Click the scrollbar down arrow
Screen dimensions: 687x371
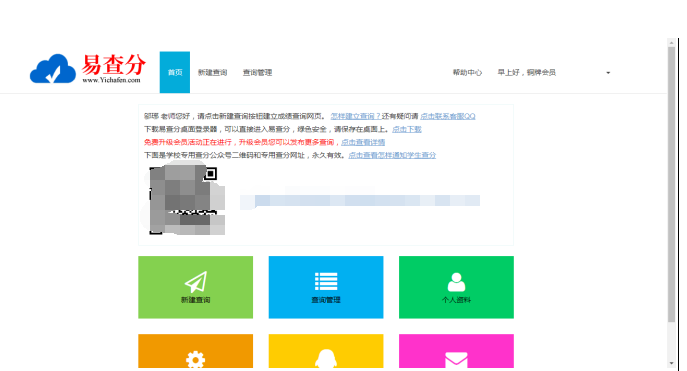(x=671, y=364)
